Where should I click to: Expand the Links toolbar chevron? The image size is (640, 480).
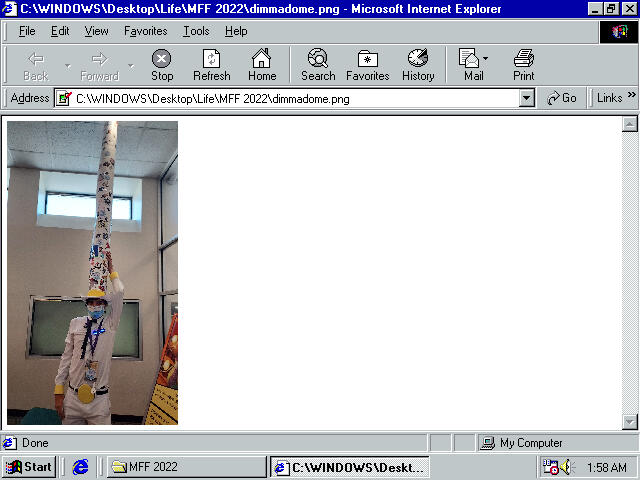(x=631, y=98)
